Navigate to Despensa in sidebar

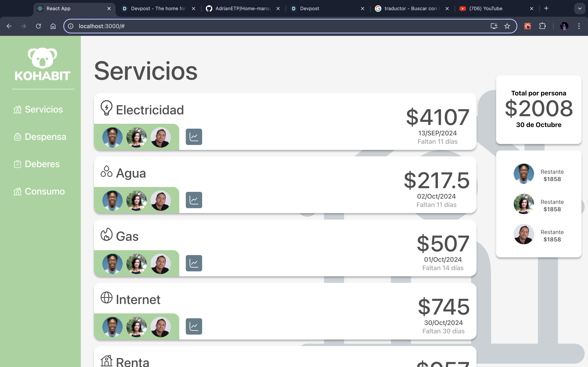click(x=45, y=137)
